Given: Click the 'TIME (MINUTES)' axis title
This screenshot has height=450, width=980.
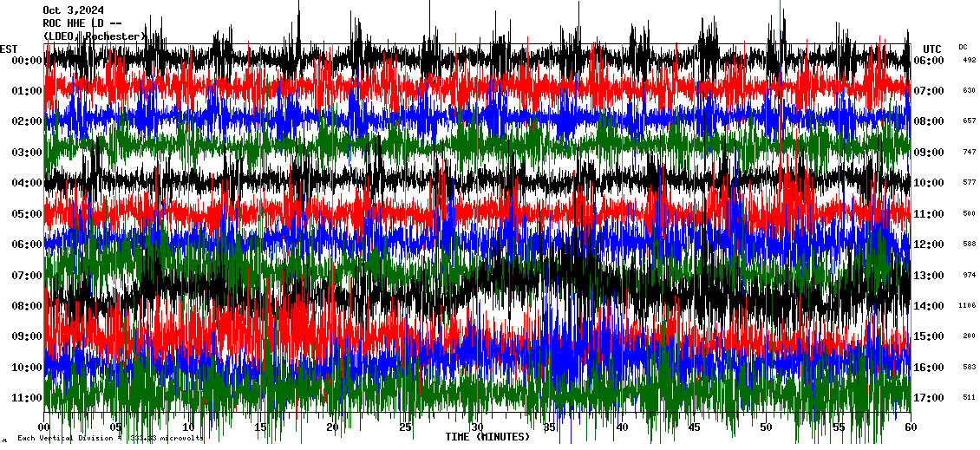Looking at the screenshot, I should click(487, 437).
